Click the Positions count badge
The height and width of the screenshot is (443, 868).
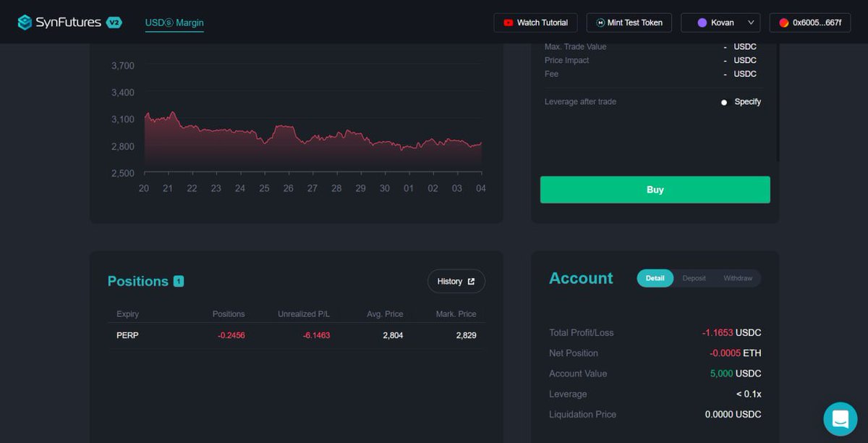click(179, 281)
